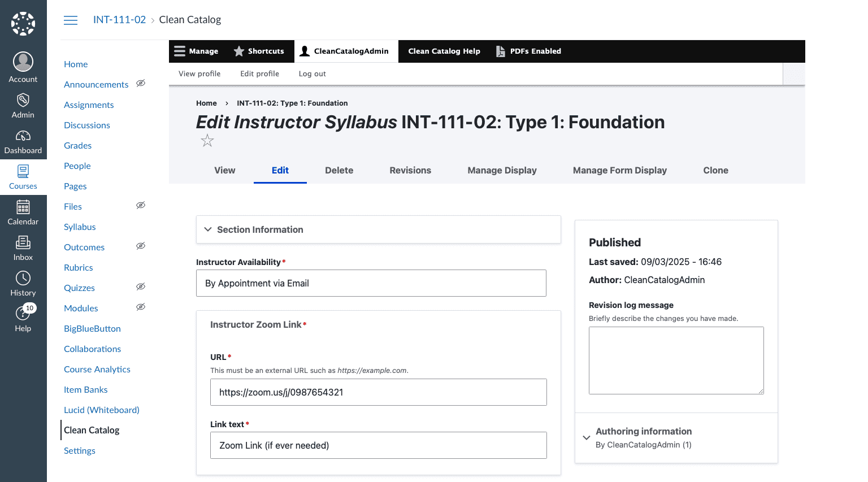Switch to the Manage Display tab

502,171
